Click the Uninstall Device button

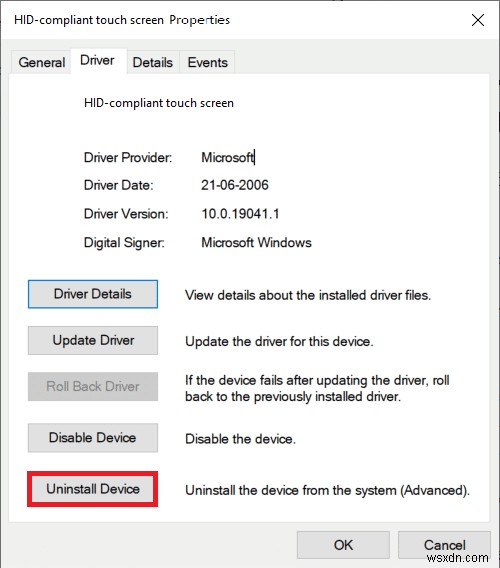pyautogui.click(x=93, y=489)
